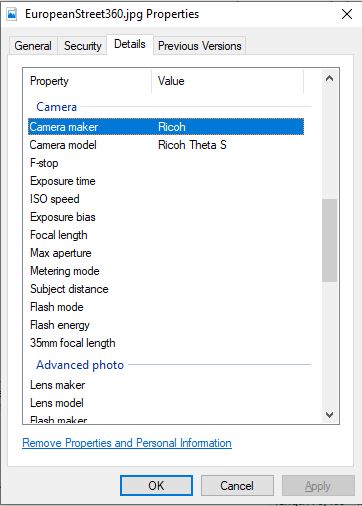Click the Cancel button
The width and height of the screenshot is (362, 506).
click(237, 486)
